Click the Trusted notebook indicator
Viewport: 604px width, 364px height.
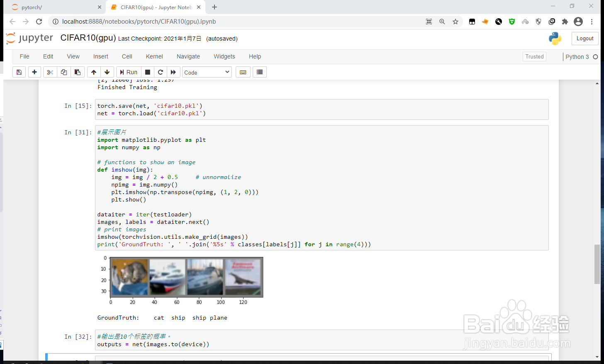click(x=534, y=57)
